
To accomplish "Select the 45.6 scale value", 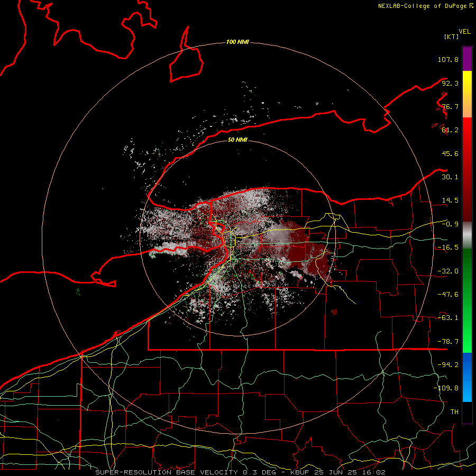I will [450, 153].
